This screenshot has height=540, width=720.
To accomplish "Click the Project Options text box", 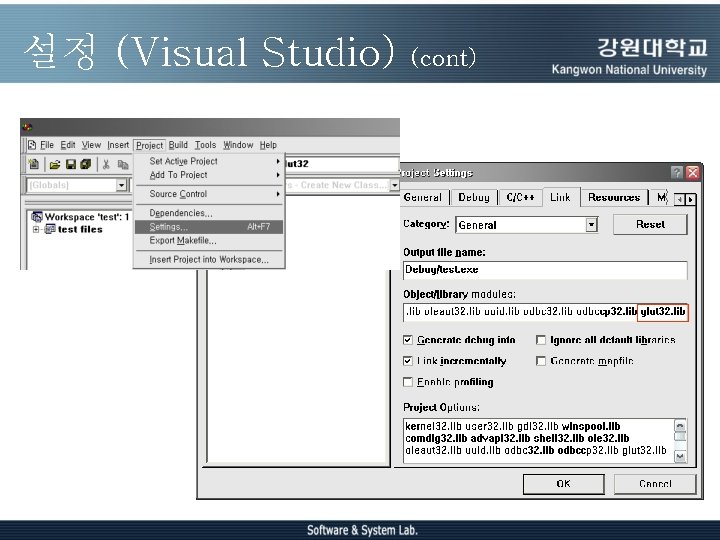I will (538, 440).
